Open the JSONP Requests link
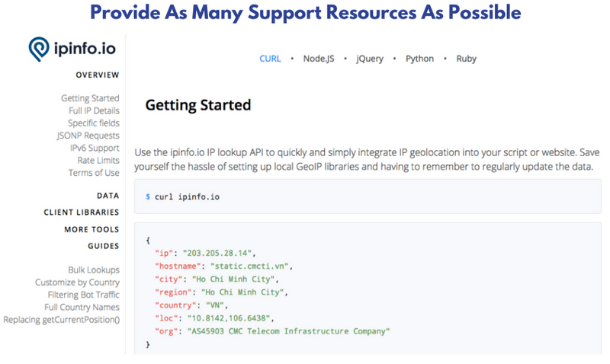This screenshot has width=610, height=364. coord(88,136)
